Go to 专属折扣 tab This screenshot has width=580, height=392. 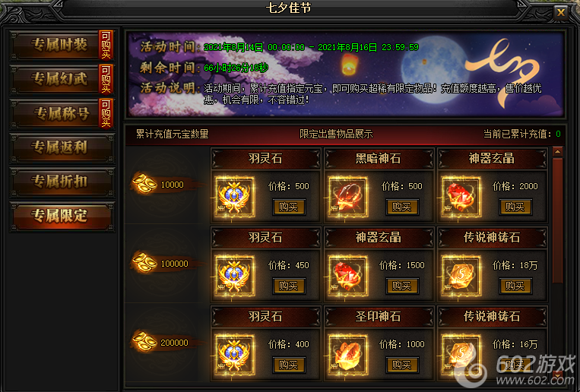[x=62, y=182]
